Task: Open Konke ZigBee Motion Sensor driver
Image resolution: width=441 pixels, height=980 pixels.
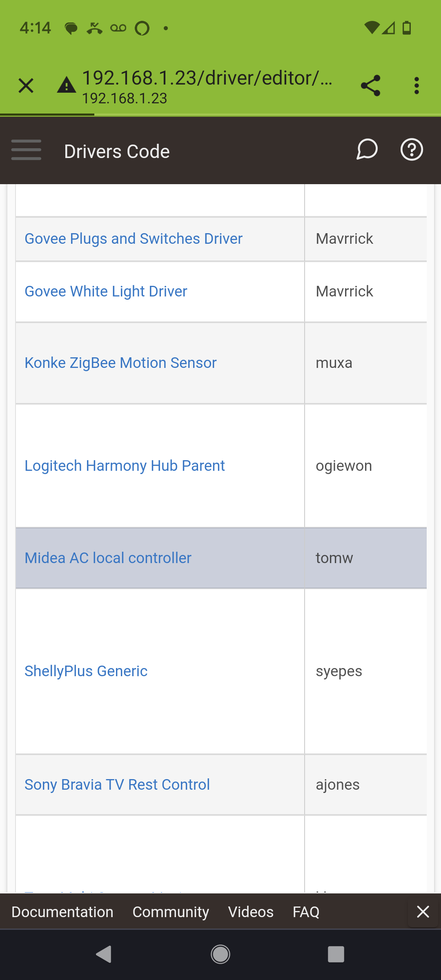Action: point(120,363)
